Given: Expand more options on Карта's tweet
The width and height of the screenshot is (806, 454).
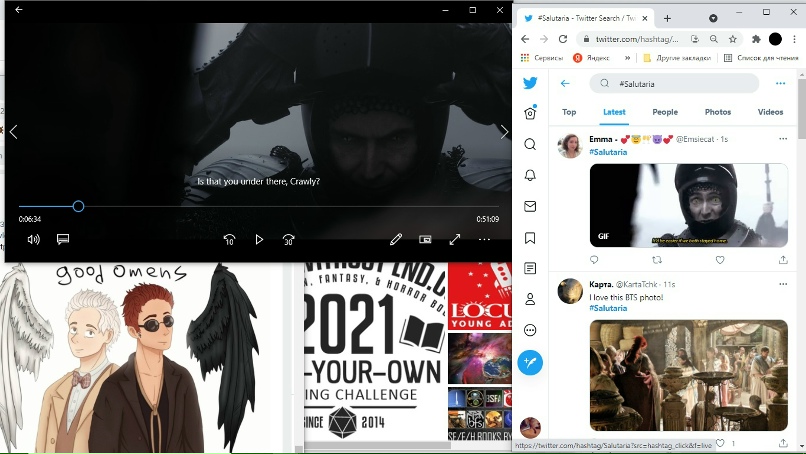Looking at the screenshot, I should 782,284.
